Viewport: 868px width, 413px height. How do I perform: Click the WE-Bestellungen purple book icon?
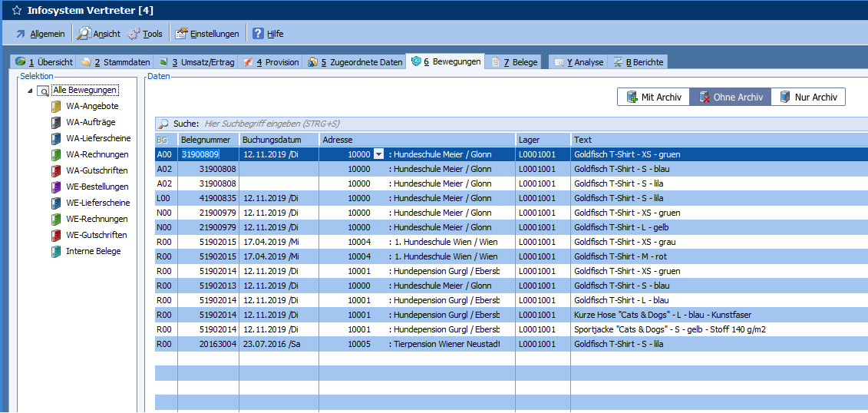pyautogui.click(x=56, y=187)
